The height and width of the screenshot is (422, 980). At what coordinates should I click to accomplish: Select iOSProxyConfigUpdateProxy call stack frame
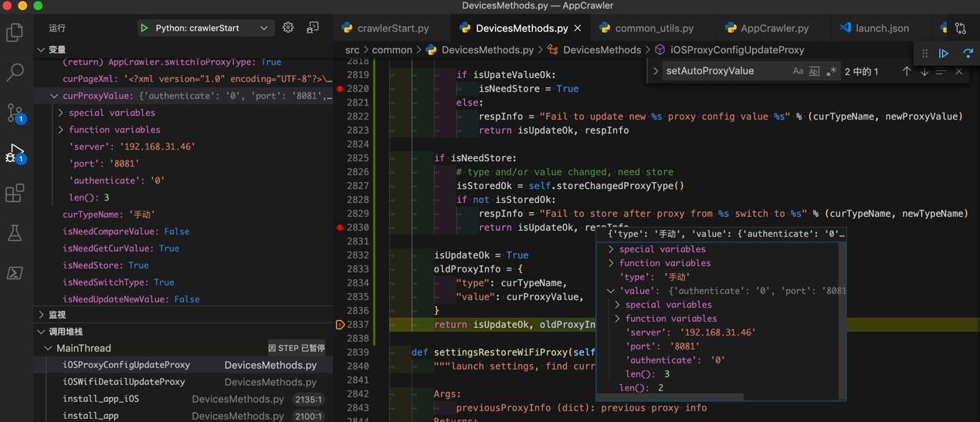[183, 365]
